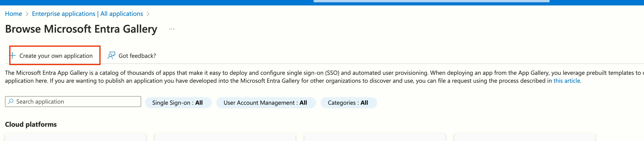This screenshot has height=141, width=644.
Task: Click the magnifier icon in the application search box
Action: pyautogui.click(x=10, y=101)
